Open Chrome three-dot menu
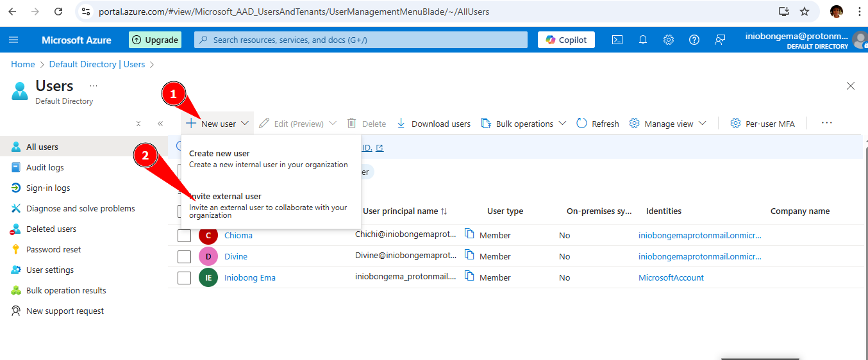Viewport: 868px width, 360px height. pos(859,12)
